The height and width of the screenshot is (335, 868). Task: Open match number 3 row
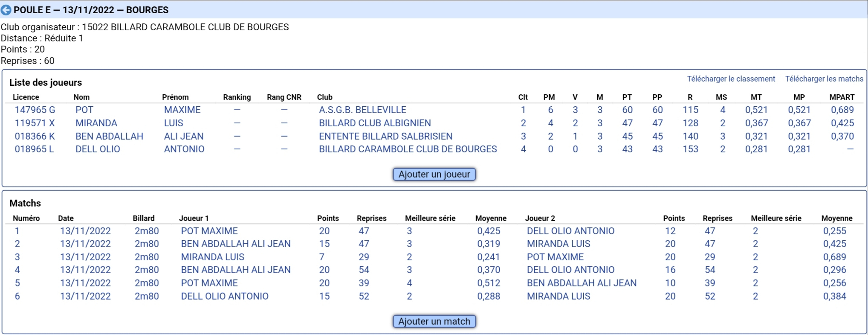[x=434, y=257]
